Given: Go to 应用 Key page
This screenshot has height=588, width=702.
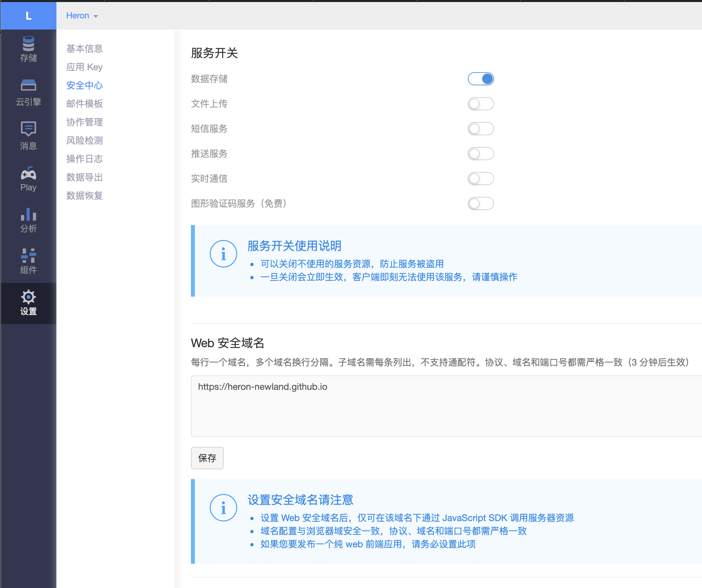Looking at the screenshot, I should [x=85, y=67].
